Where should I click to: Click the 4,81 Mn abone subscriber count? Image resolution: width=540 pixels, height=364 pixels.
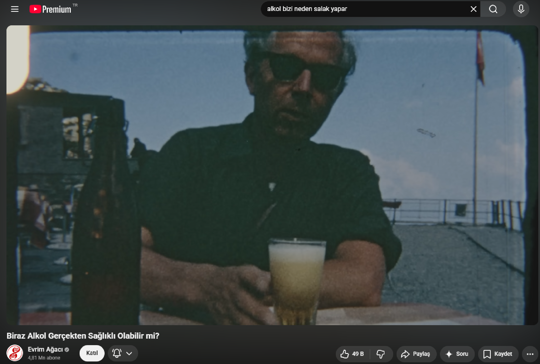(x=44, y=358)
